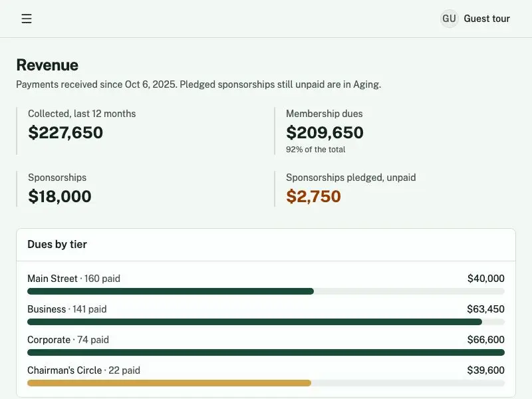Select the Chairman's Circle · 22 paid label

[x=84, y=370]
